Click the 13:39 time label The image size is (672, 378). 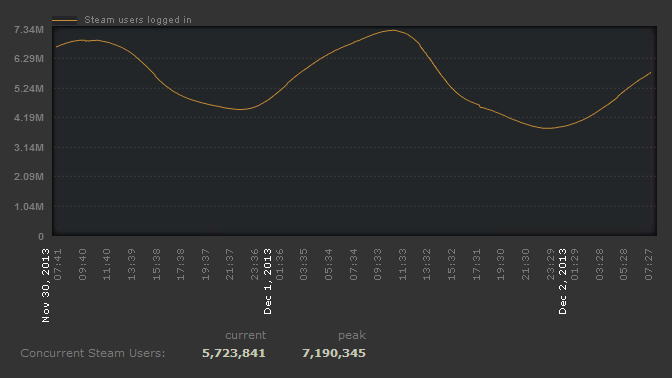tap(132, 264)
